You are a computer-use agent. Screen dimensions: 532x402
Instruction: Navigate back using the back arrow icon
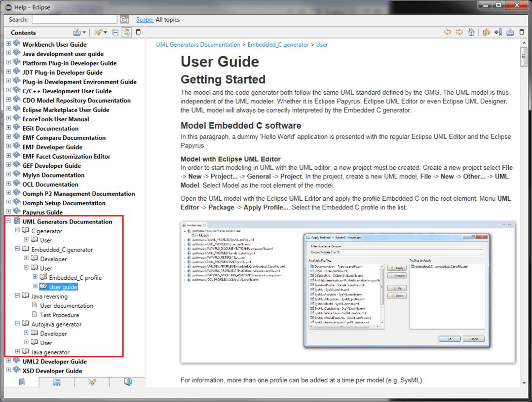click(x=447, y=32)
